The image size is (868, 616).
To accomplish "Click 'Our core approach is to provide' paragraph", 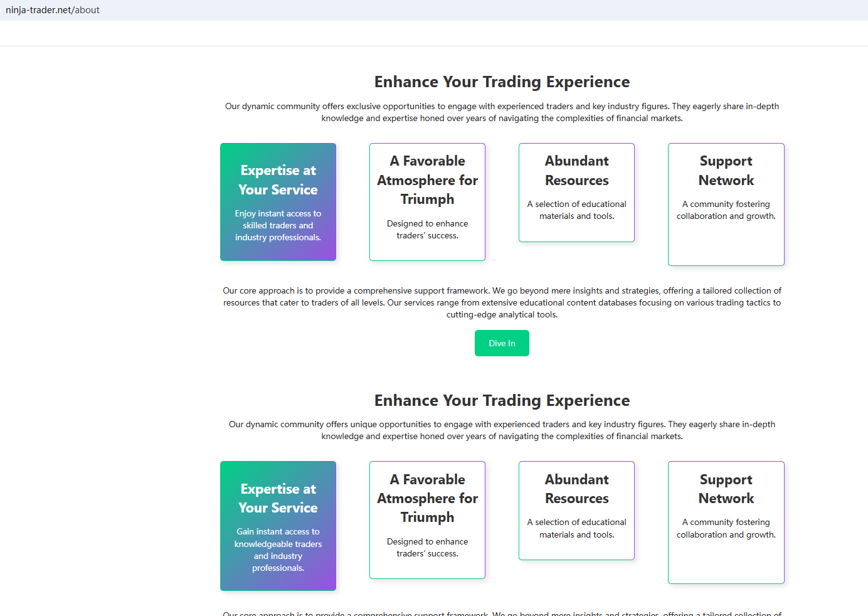I will (x=502, y=302).
